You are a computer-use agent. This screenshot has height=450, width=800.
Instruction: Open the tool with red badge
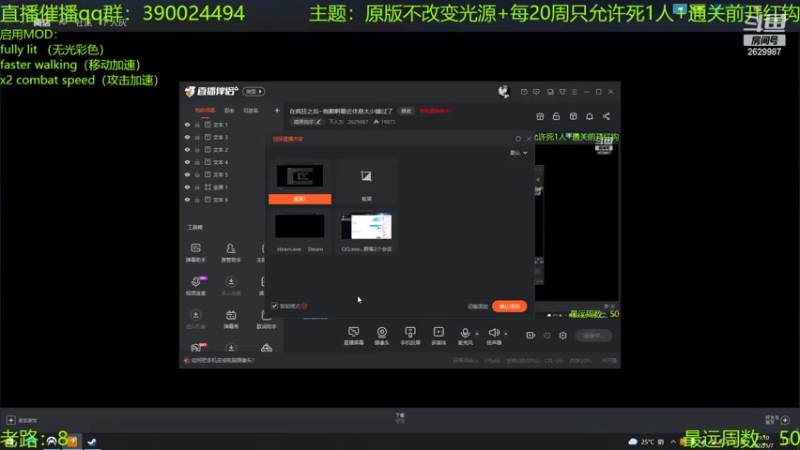[197, 348]
